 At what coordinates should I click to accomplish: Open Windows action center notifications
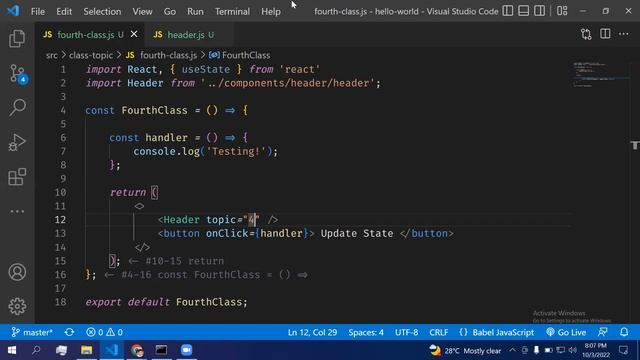623,350
